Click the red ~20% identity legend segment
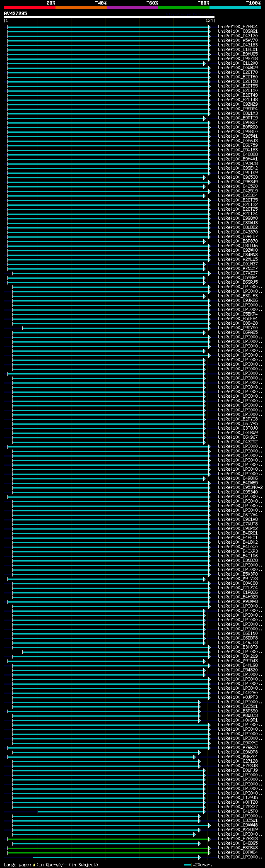Image resolution: width=265 pixels, height=868 pixels. tap(29, 7)
